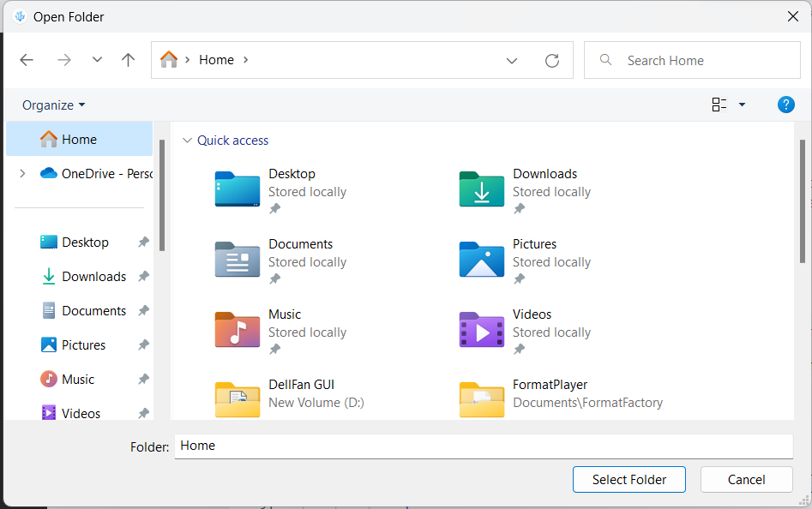This screenshot has height=509, width=812.
Task: Click the Select Folder button
Action: 629,479
